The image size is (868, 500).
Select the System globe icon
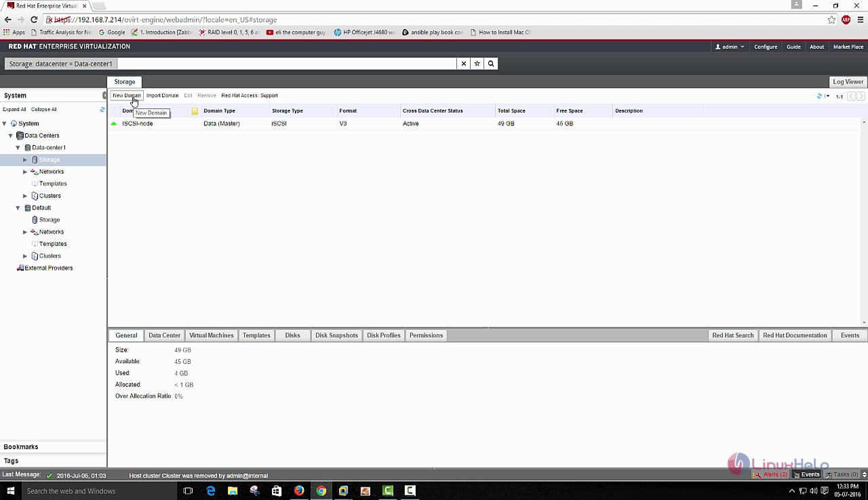[x=14, y=123]
